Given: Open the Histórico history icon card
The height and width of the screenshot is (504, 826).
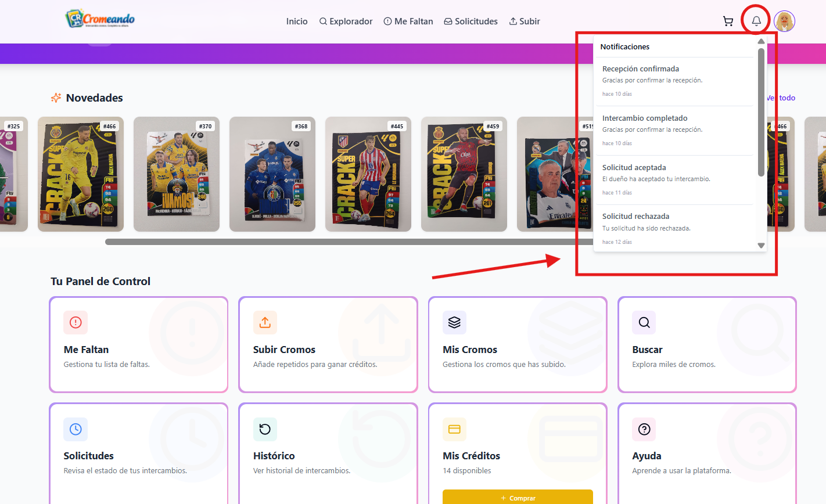Looking at the screenshot, I should coord(265,430).
